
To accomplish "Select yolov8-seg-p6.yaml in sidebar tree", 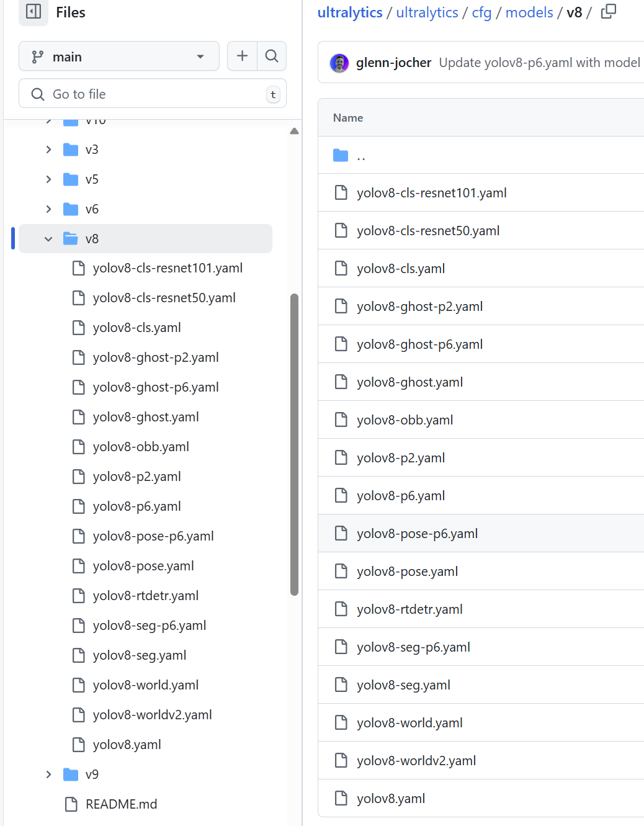I will (150, 626).
